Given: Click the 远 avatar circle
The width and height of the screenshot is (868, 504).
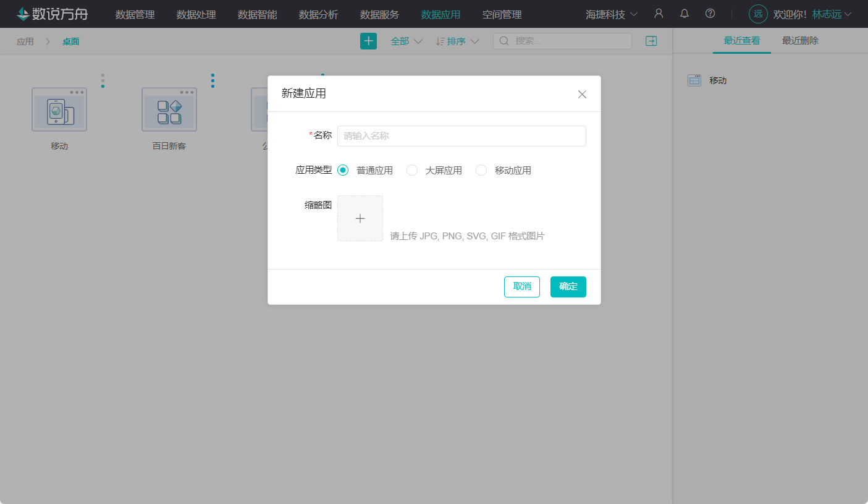Looking at the screenshot, I should pos(758,14).
